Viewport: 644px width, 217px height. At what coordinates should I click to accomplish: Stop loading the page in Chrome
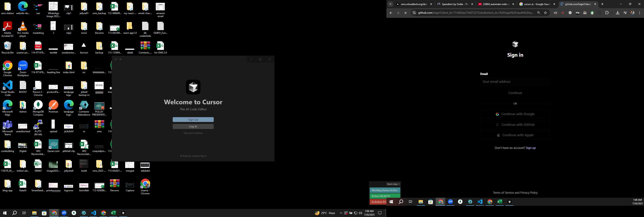406,13
